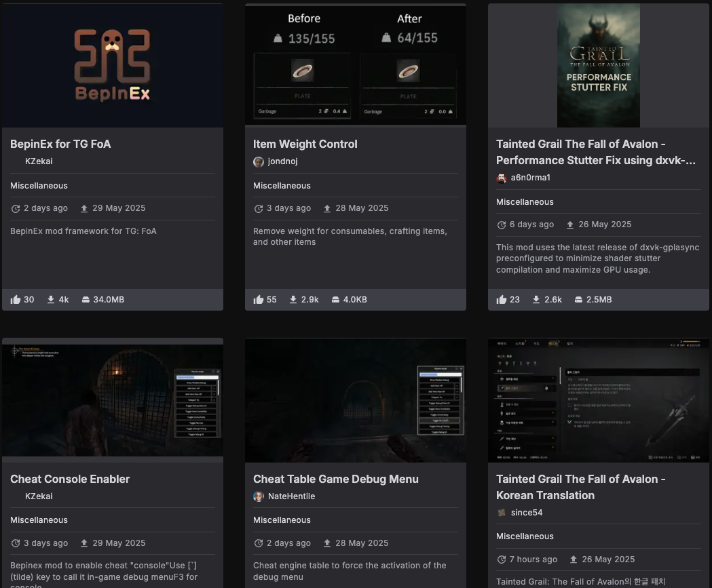Select the Miscellaneous category on the BepinEx card
The width and height of the screenshot is (712, 588).
pyautogui.click(x=39, y=186)
